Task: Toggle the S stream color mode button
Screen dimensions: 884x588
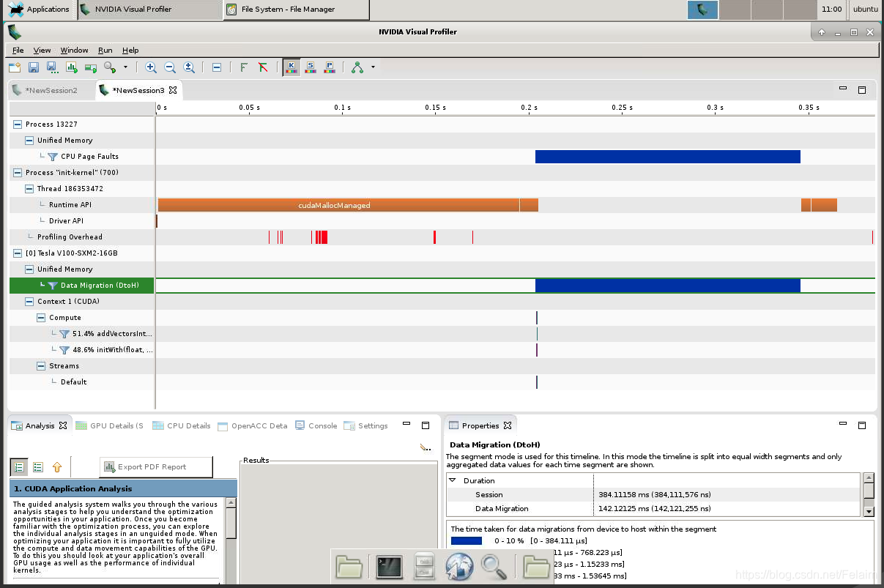Action: [x=311, y=67]
